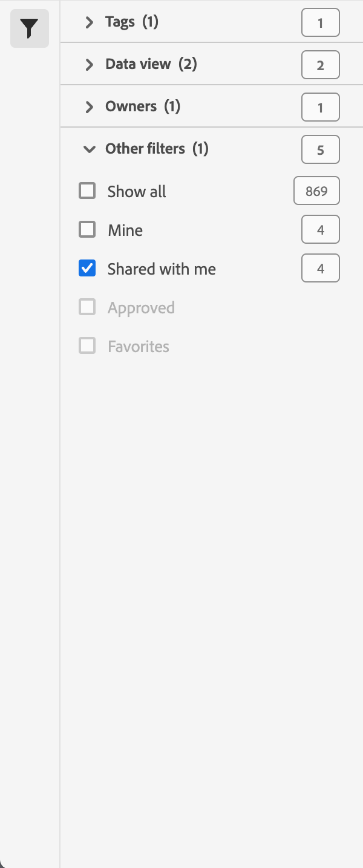
Task: Click the count badge beside Mine
Action: tap(321, 230)
